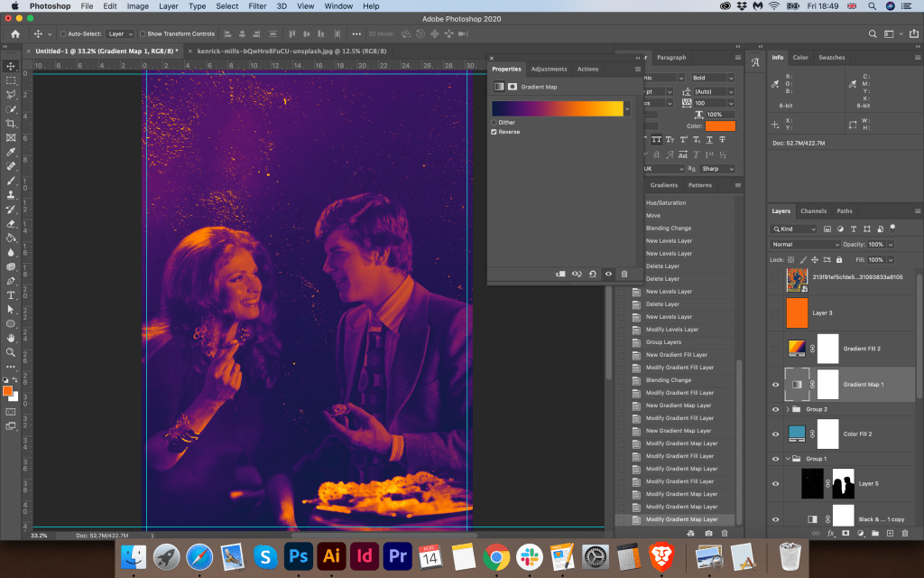Screen dimensions: 924x578
Task: Open the Filter menu
Action: (x=257, y=6)
